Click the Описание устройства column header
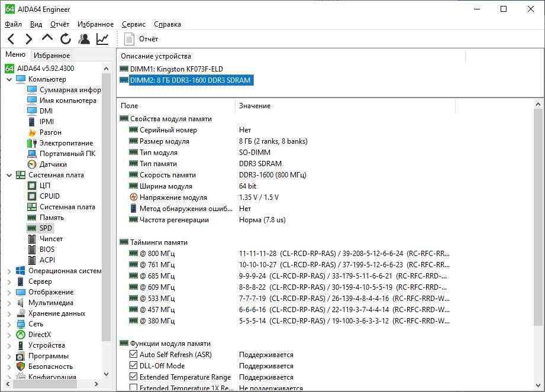This screenshot has height=392, width=545. pyautogui.click(x=156, y=56)
